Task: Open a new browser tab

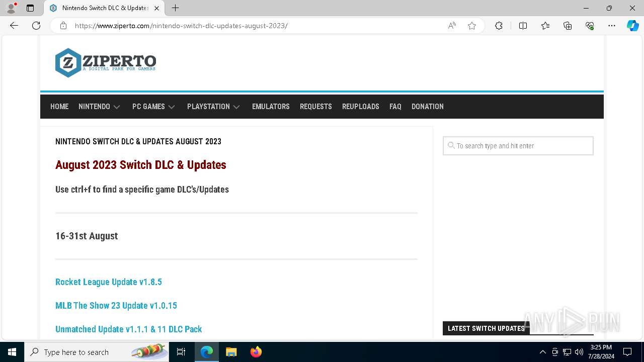Action: click(175, 8)
